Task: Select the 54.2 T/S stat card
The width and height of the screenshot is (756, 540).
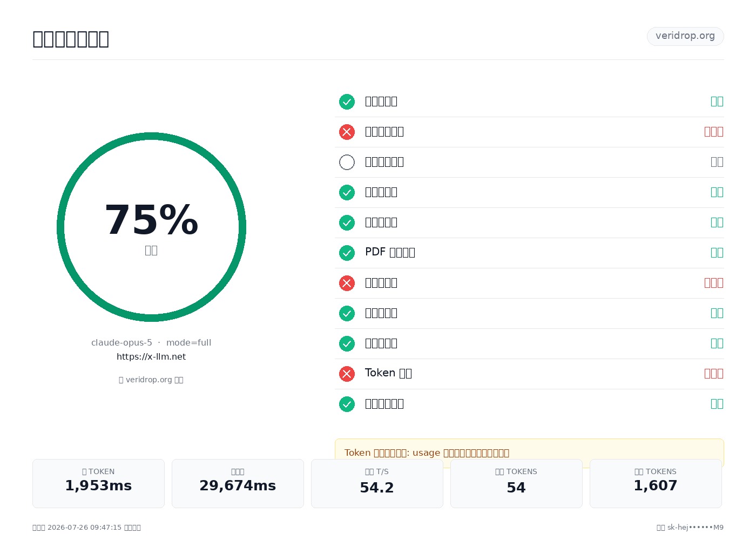Action: point(377,483)
